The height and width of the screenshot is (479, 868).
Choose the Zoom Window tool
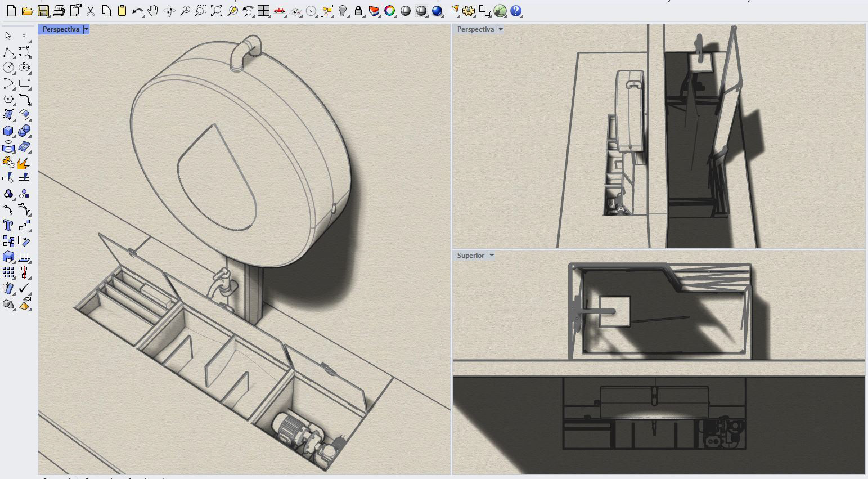pos(201,11)
